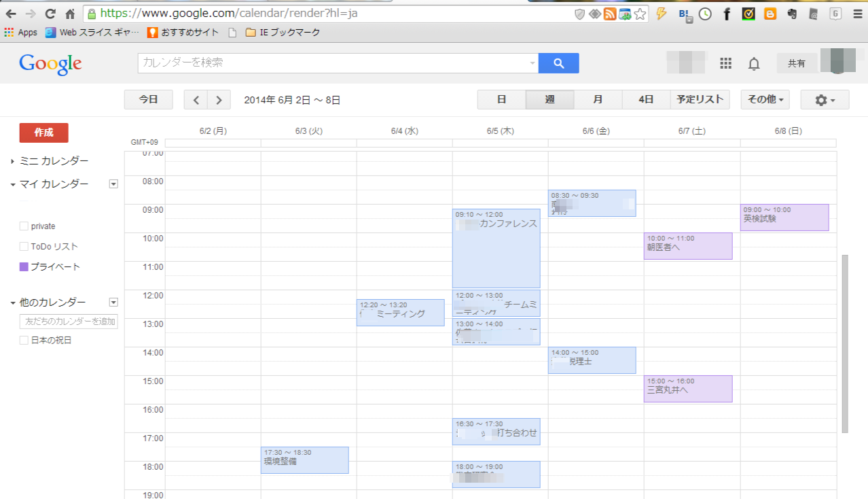The height and width of the screenshot is (499, 868).
Task: Open the notifications bell
Action: [753, 64]
